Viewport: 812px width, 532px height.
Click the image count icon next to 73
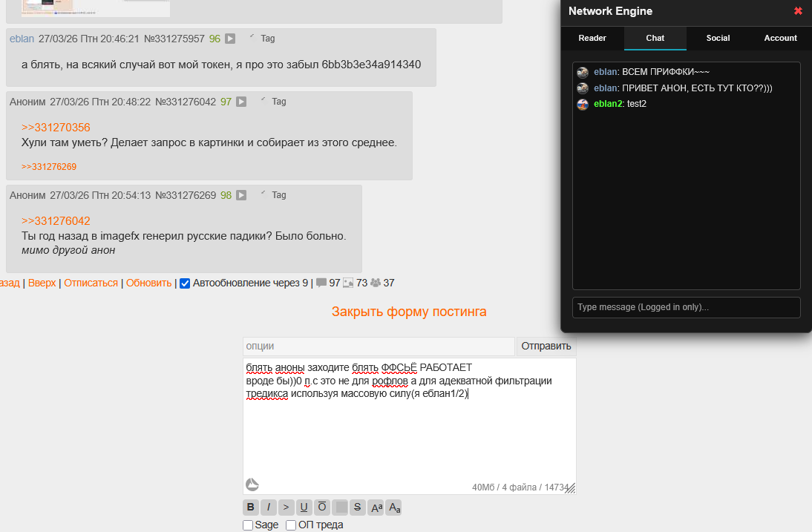pos(348,283)
